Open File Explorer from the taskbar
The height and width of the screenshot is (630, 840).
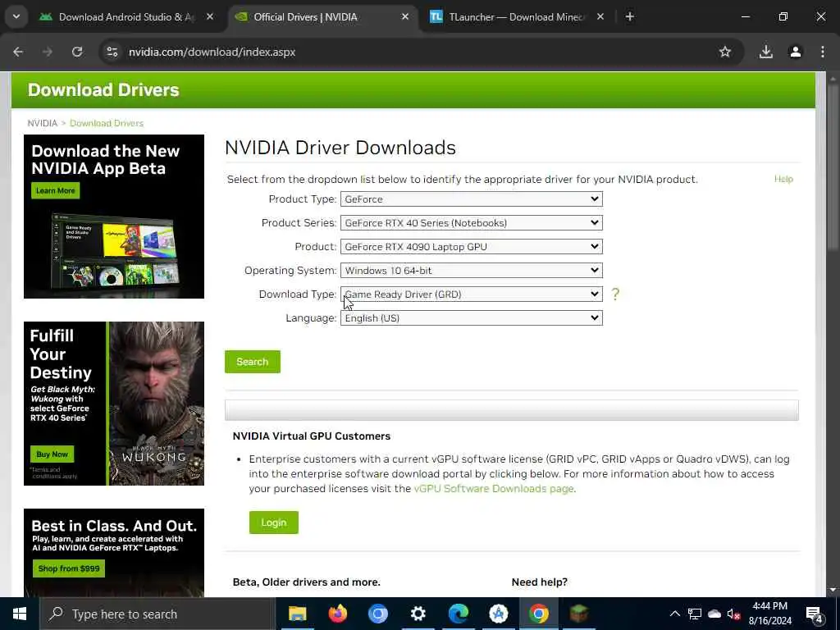coord(297,614)
